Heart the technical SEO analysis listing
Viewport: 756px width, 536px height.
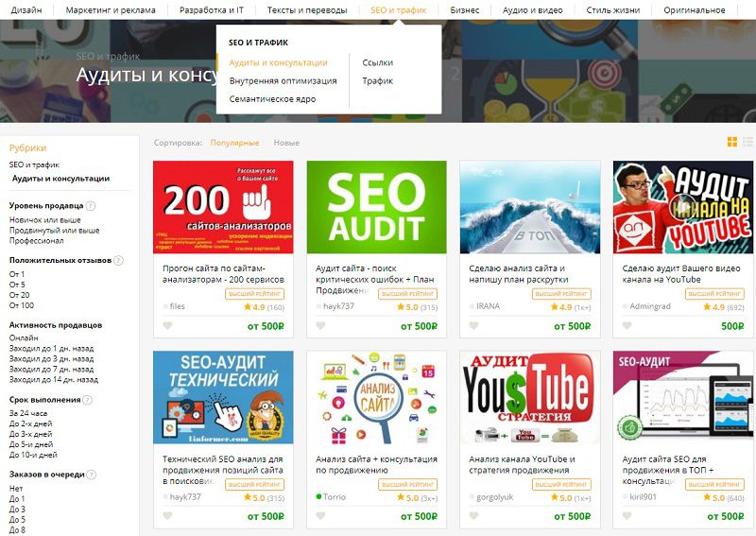167,516
